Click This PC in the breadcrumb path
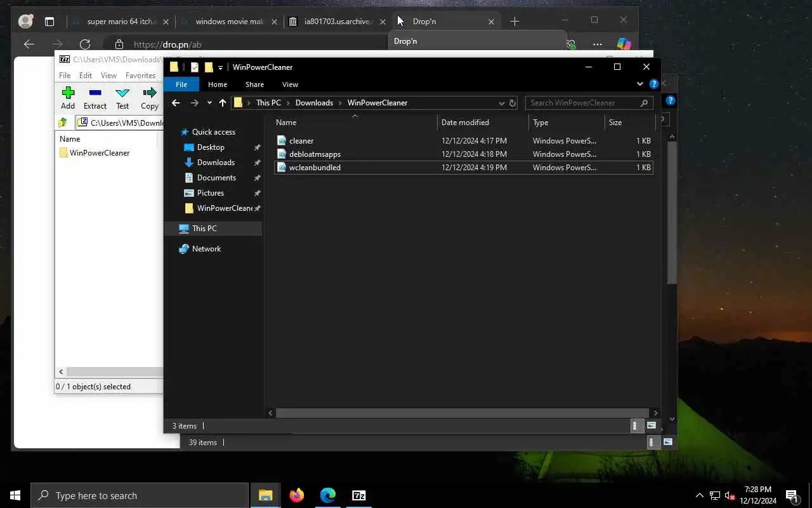The width and height of the screenshot is (812, 508). (268, 103)
